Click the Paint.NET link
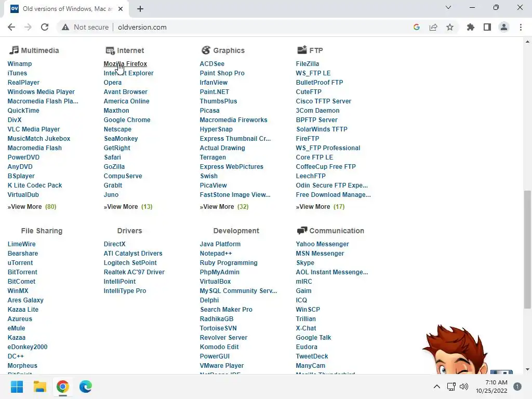Viewport: 532px width, 399px height. pos(215,92)
